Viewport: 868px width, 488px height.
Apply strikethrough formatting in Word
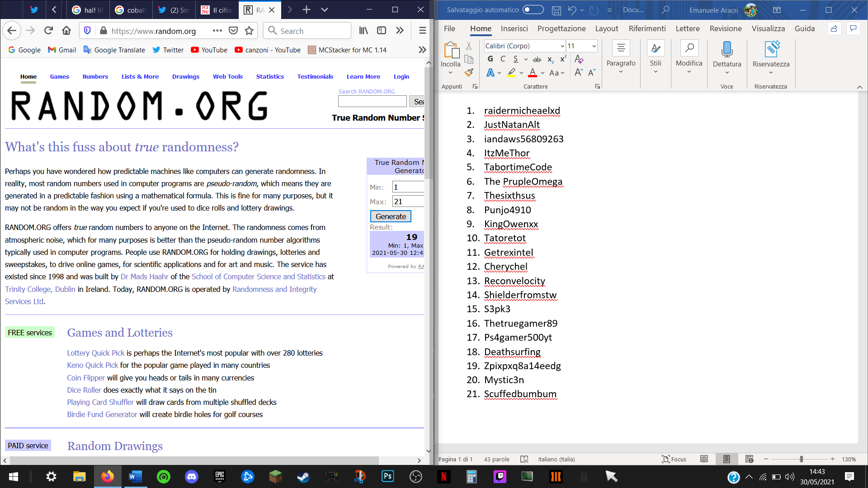537,59
